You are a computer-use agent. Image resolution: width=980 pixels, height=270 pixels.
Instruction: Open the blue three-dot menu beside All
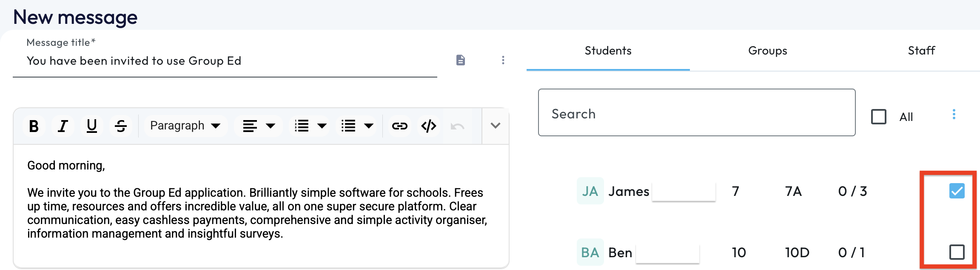pos(954,115)
